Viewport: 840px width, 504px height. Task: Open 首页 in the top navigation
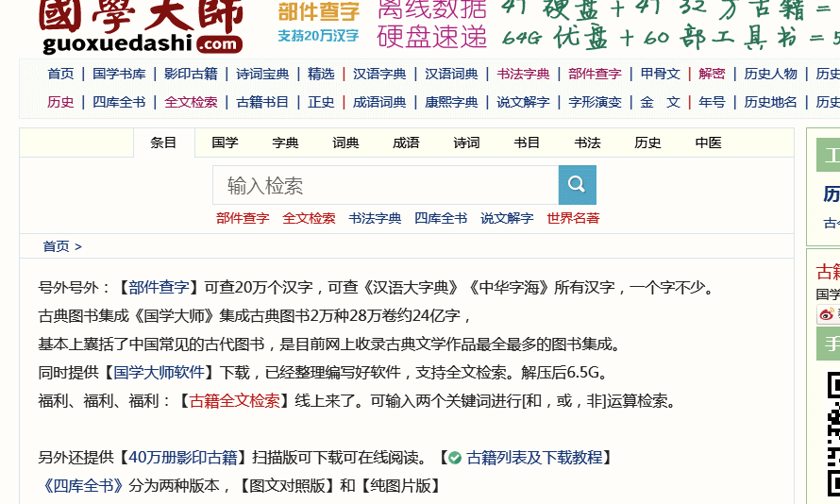point(60,74)
